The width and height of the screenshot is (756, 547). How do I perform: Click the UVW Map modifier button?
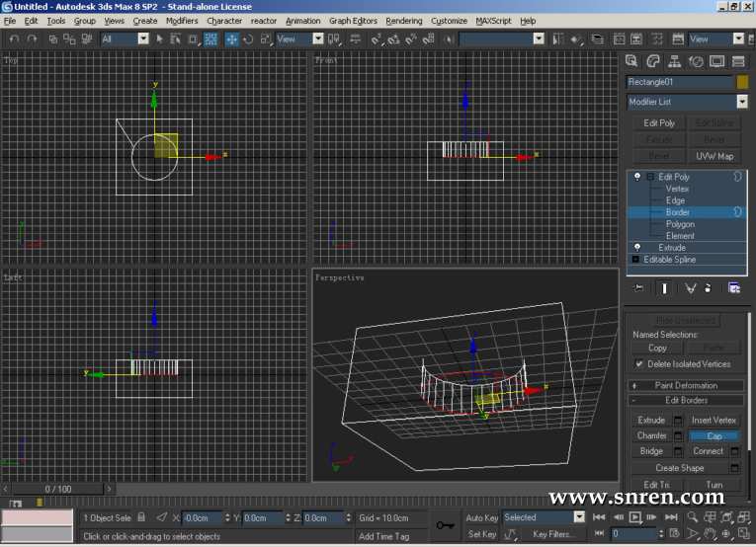point(714,156)
